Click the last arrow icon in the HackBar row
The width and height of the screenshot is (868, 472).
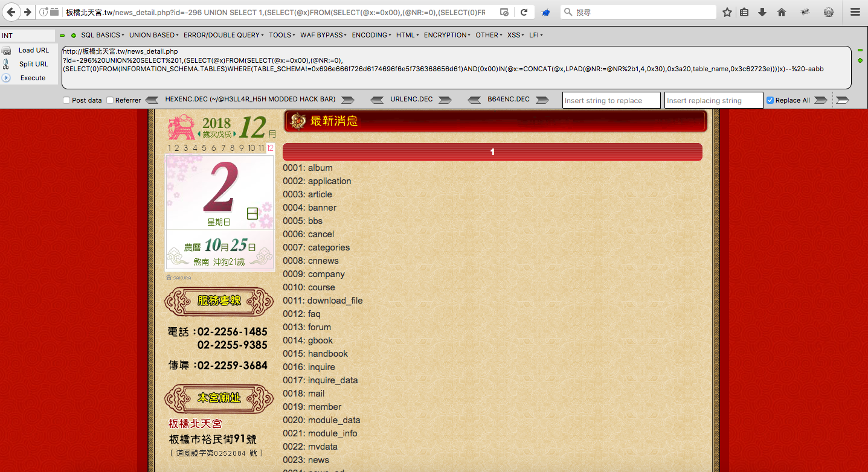[x=843, y=100]
